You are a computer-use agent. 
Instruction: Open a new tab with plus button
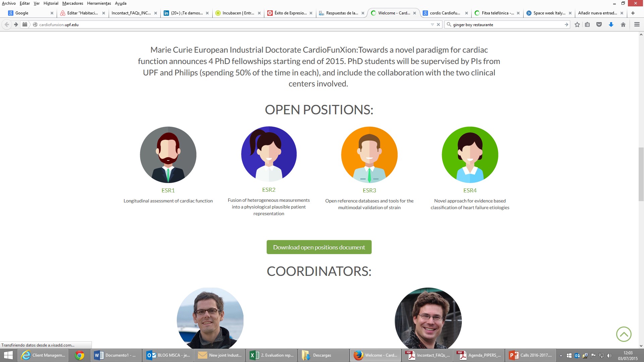[x=633, y=13]
